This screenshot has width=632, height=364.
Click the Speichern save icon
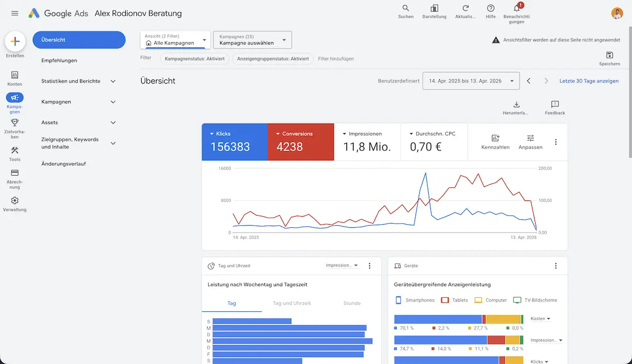[609, 55]
